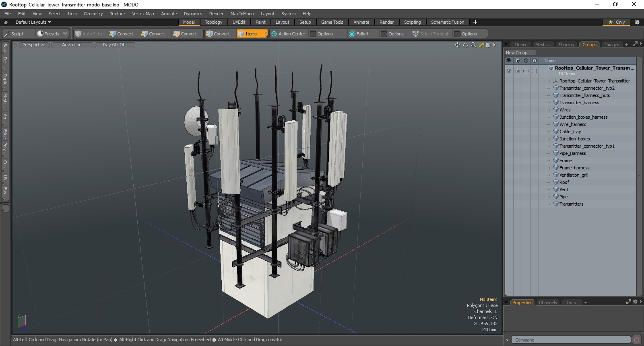
Task: Click the record button beside Command field
Action: point(636,340)
